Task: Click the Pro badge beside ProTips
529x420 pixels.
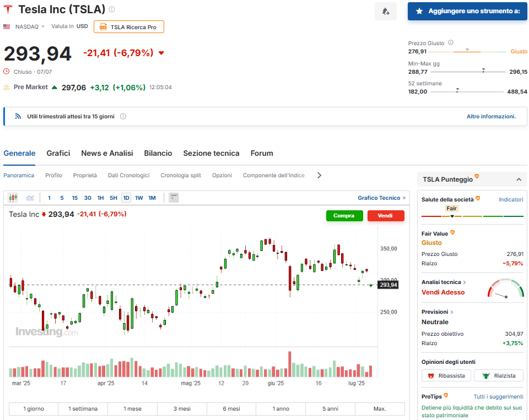Action: tap(446, 395)
